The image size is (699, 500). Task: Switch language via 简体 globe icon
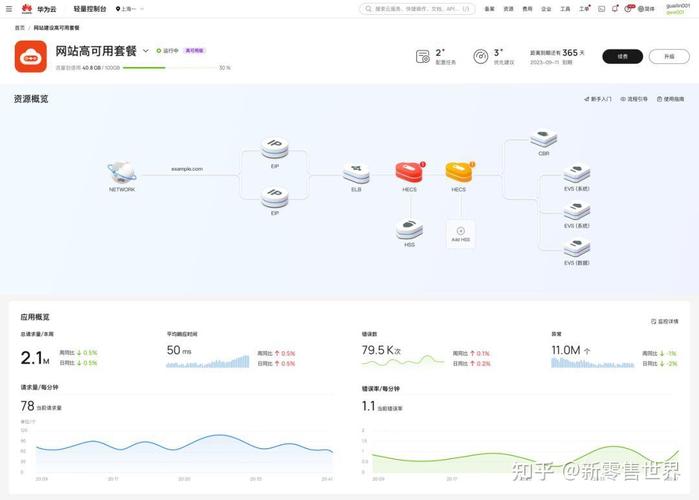tap(646, 8)
